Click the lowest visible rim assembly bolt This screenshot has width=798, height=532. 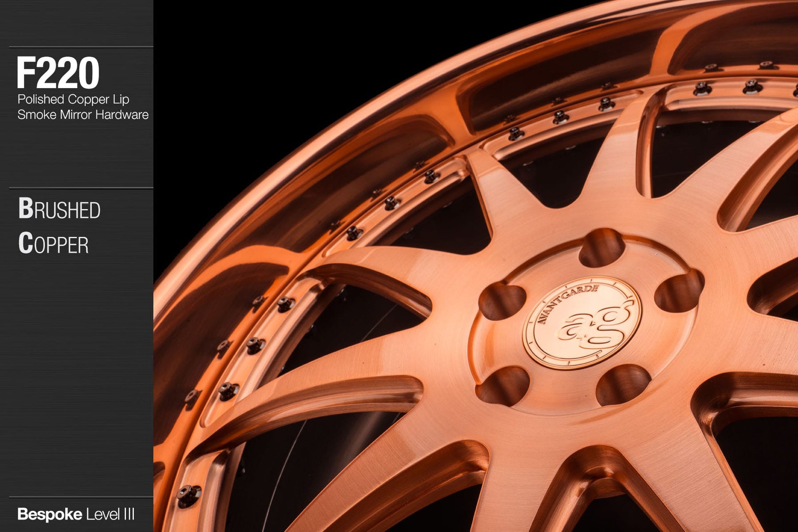click(x=188, y=493)
